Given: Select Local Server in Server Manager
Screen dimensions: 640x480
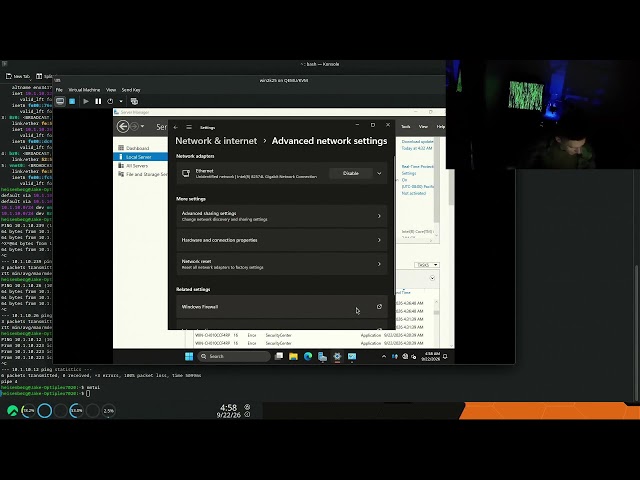Looking at the screenshot, I should tap(140, 157).
